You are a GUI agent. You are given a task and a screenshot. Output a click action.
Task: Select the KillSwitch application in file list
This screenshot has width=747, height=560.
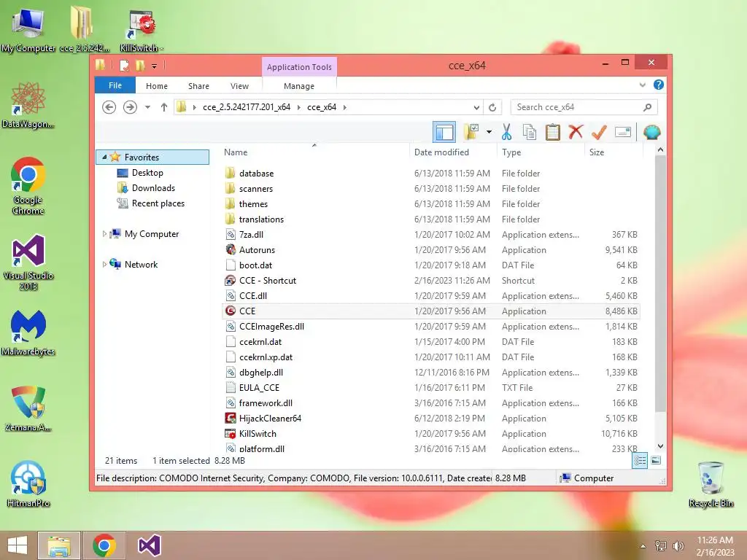(x=258, y=433)
